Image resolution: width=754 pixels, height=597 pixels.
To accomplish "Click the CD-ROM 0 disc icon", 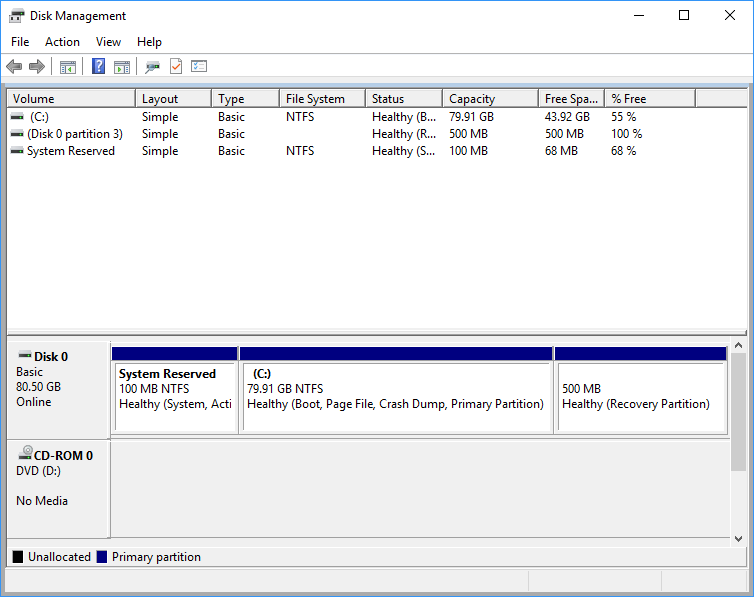I will (x=25, y=452).
